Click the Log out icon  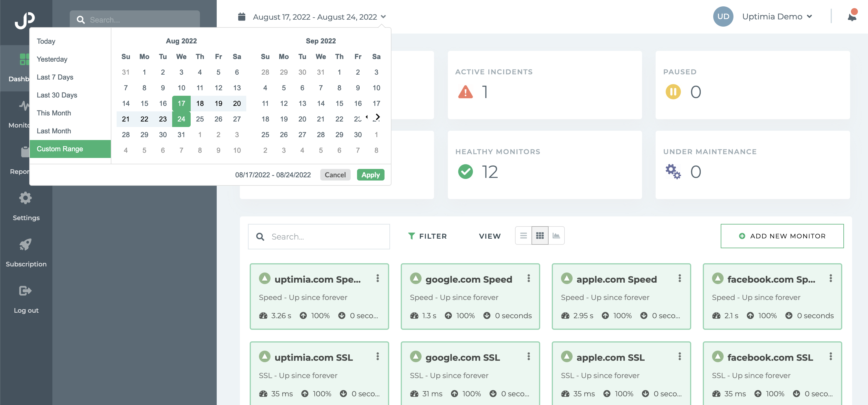click(x=25, y=291)
